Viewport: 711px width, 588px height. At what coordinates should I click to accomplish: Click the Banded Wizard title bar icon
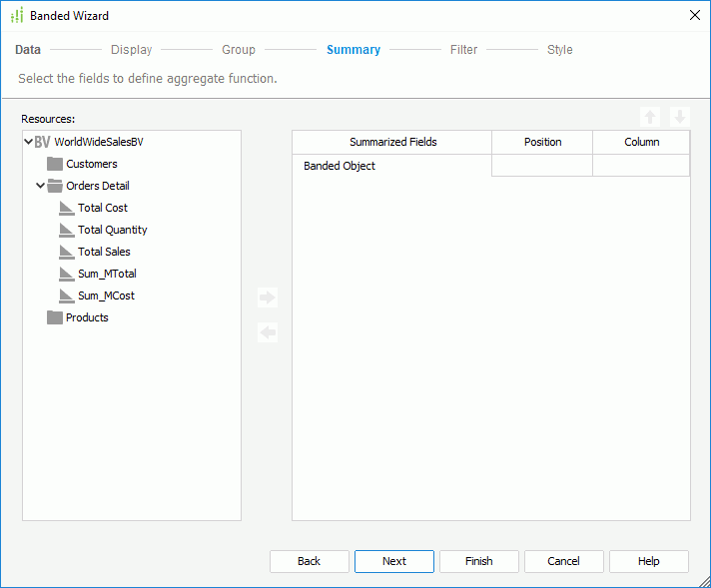coord(17,15)
